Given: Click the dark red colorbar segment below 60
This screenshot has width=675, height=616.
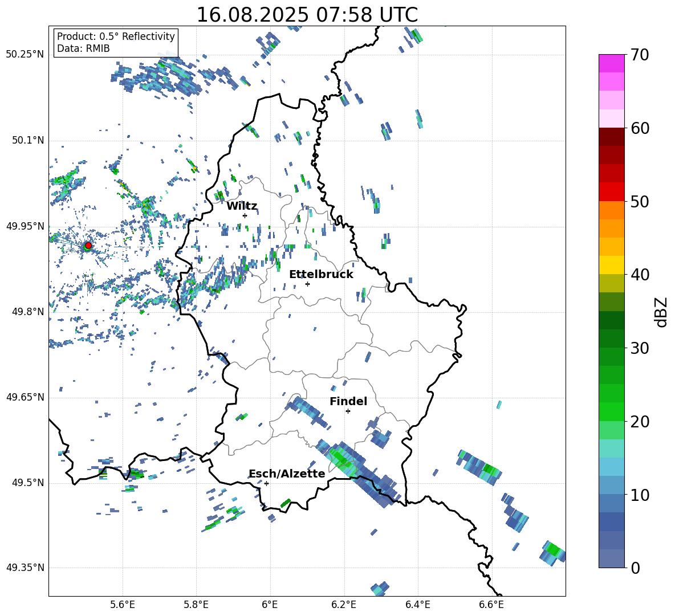Looking at the screenshot, I should pos(611,137).
